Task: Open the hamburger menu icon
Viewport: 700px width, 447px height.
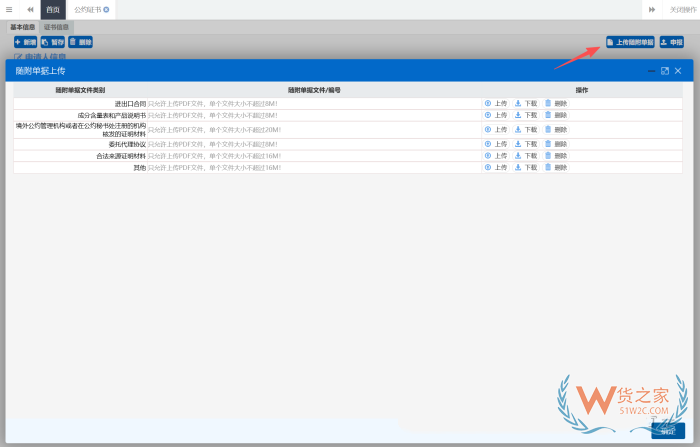Action: 9,9
